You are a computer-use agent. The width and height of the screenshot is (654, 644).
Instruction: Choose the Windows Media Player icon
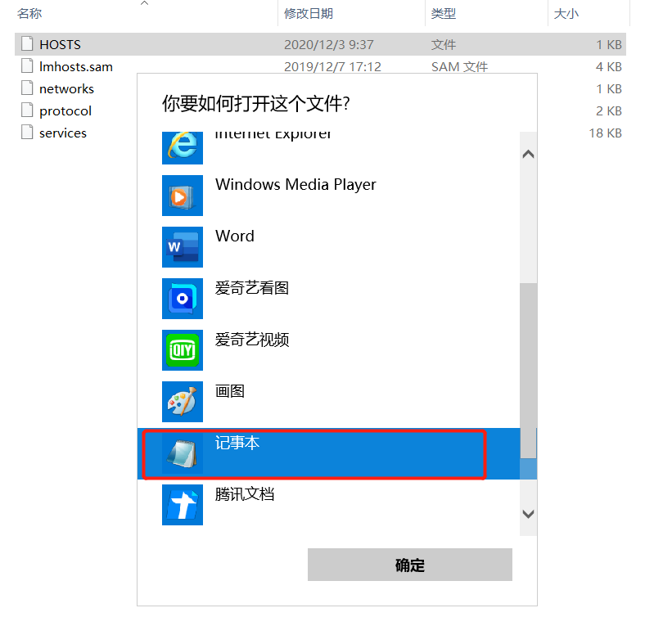pos(183,196)
